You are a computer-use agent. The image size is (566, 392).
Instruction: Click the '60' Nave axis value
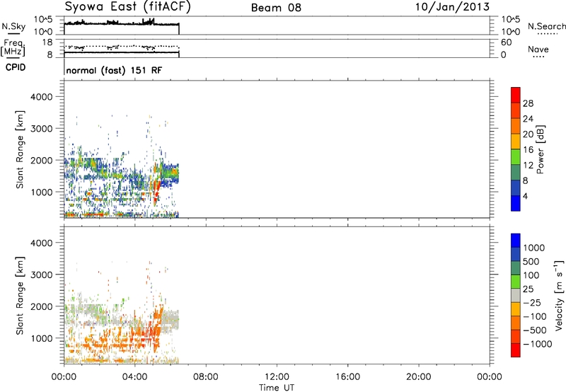coord(506,42)
